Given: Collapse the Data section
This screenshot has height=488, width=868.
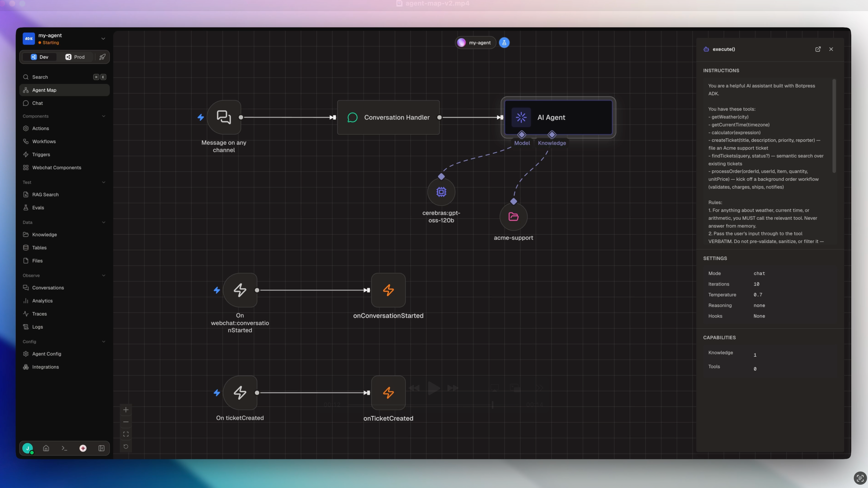Looking at the screenshot, I should (x=104, y=222).
